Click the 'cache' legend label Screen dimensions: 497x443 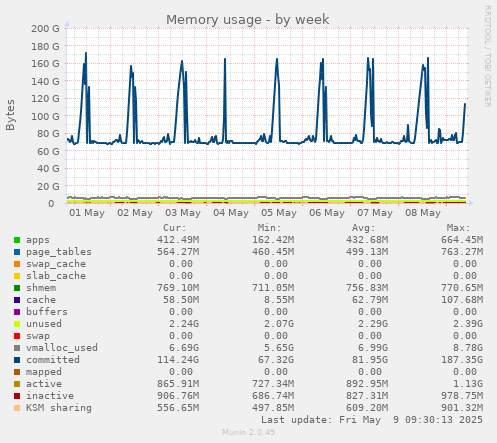coord(41,300)
